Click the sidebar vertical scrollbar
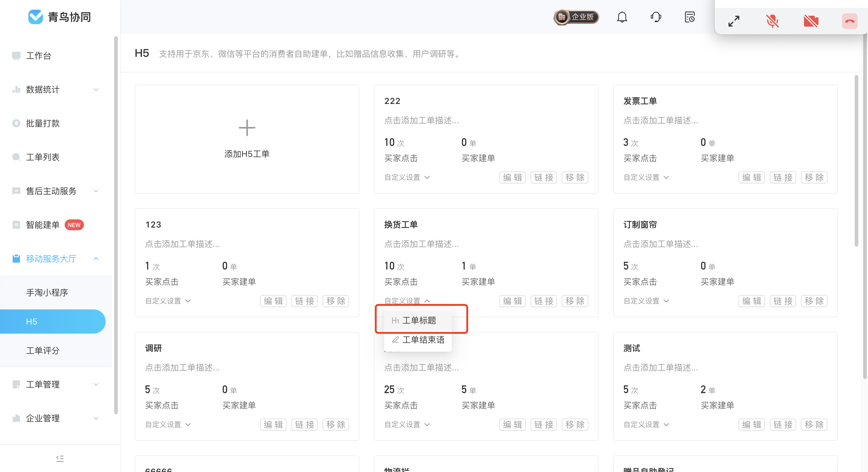Viewport: 868px width, 472px height. [116, 225]
